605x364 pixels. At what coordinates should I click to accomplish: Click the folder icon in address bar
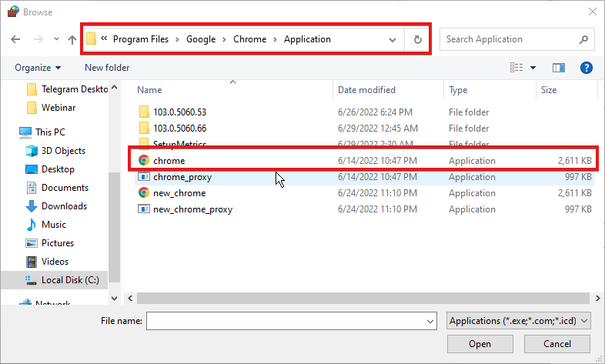point(91,38)
